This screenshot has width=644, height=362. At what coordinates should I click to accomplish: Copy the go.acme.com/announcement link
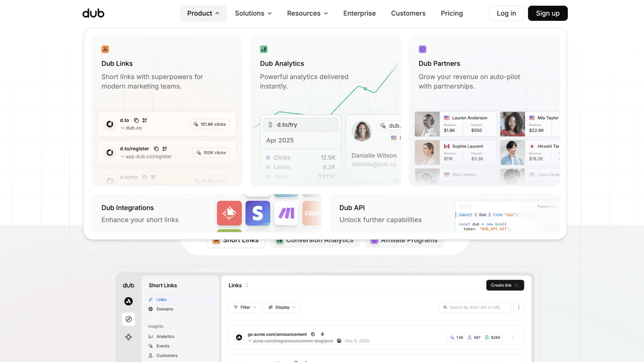point(313,334)
